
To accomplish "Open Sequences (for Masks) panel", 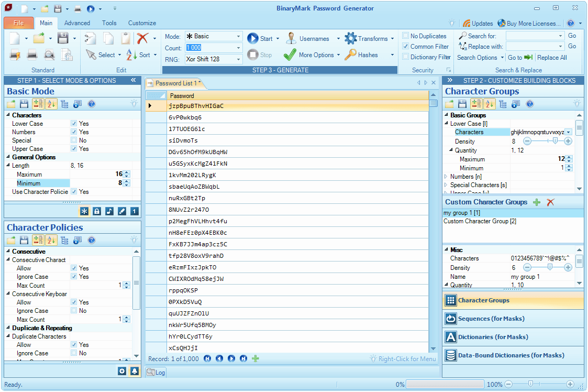I will click(x=513, y=319).
